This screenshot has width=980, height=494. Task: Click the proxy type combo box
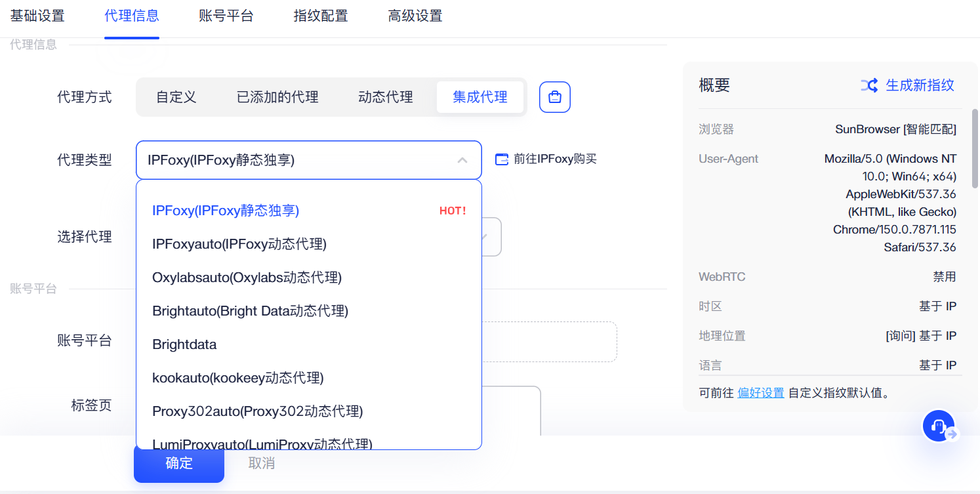309,160
